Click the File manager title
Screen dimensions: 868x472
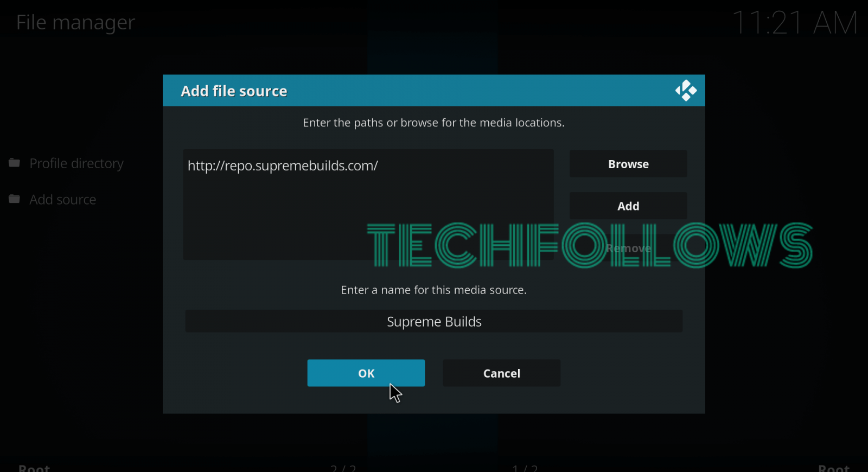(x=75, y=22)
